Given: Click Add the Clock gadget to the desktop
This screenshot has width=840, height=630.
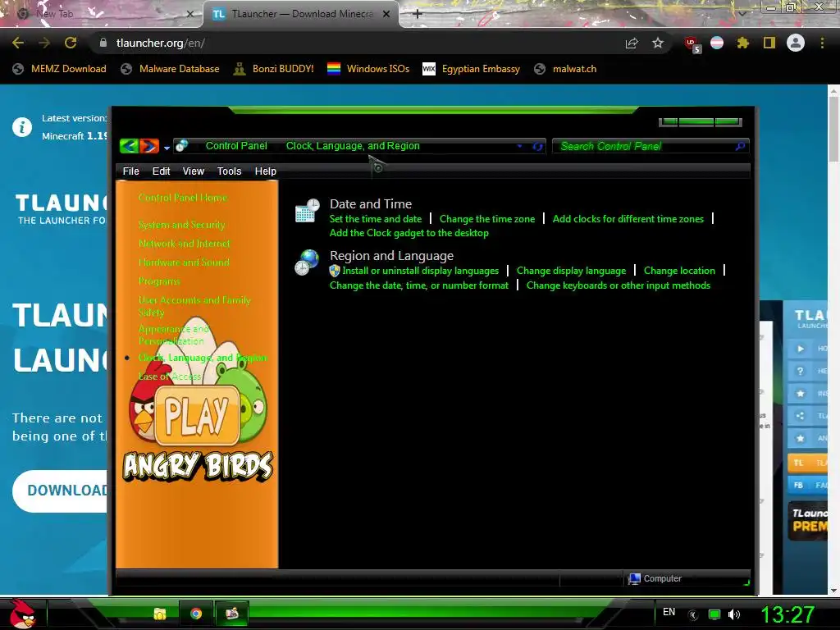Looking at the screenshot, I should [x=409, y=233].
